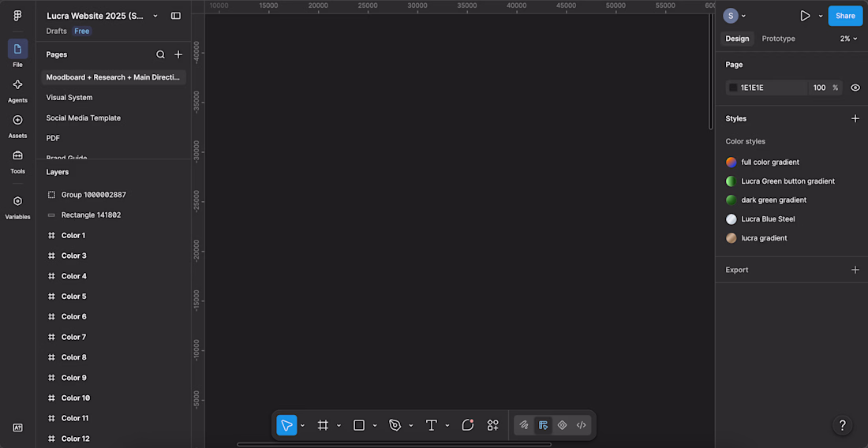This screenshot has width=868, height=448.
Task: Switch to the Design tab
Action: tap(737, 39)
